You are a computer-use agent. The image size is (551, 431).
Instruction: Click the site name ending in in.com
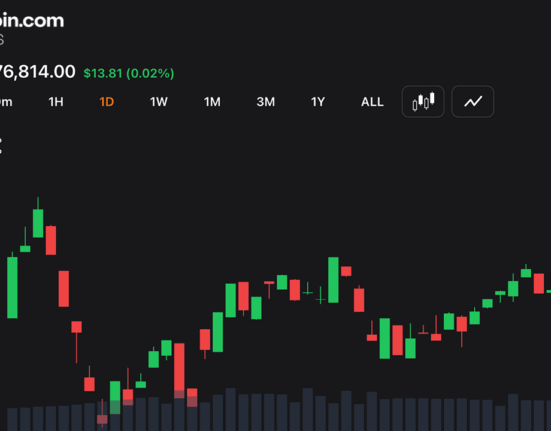32,20
